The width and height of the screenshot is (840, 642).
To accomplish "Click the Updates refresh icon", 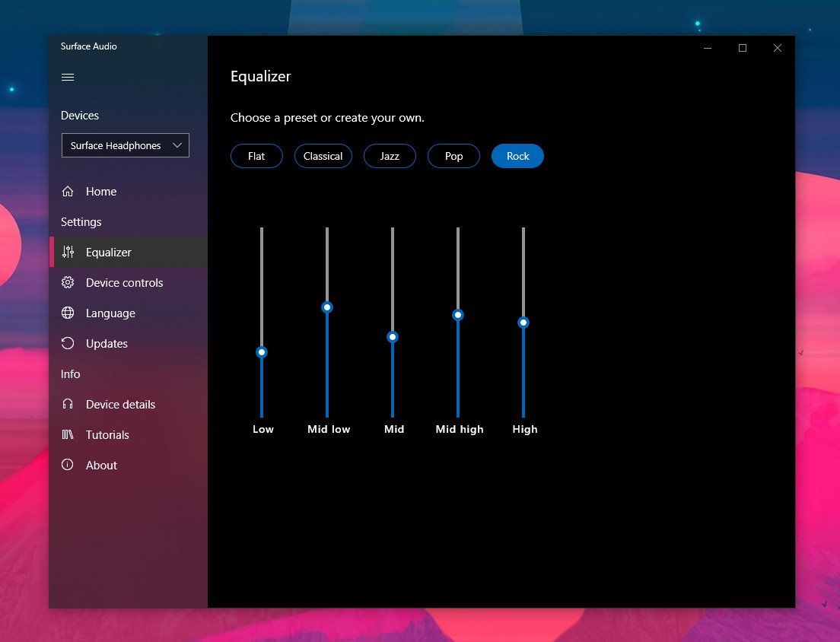I will pyautogui.click(x=68, y=343).
